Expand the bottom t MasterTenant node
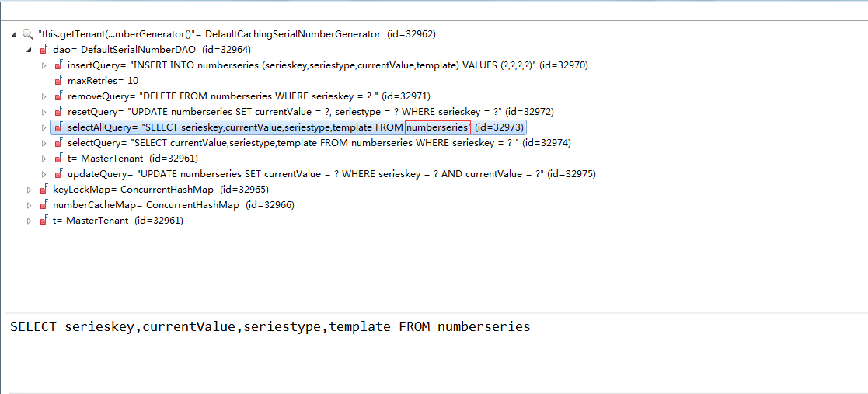 [30, 220]
